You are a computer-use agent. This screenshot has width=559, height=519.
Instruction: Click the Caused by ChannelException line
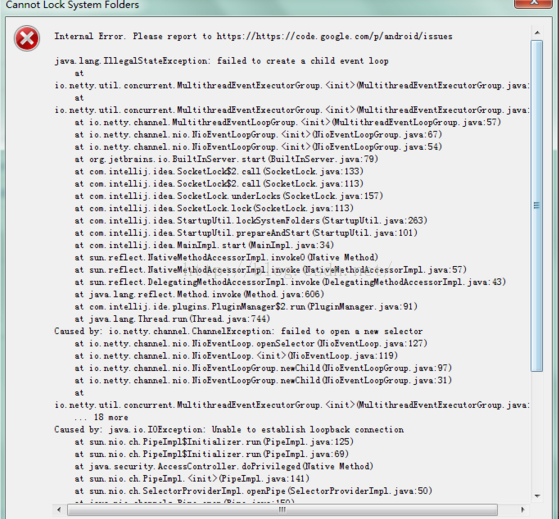pyautogui.click(x=239, y=331)
